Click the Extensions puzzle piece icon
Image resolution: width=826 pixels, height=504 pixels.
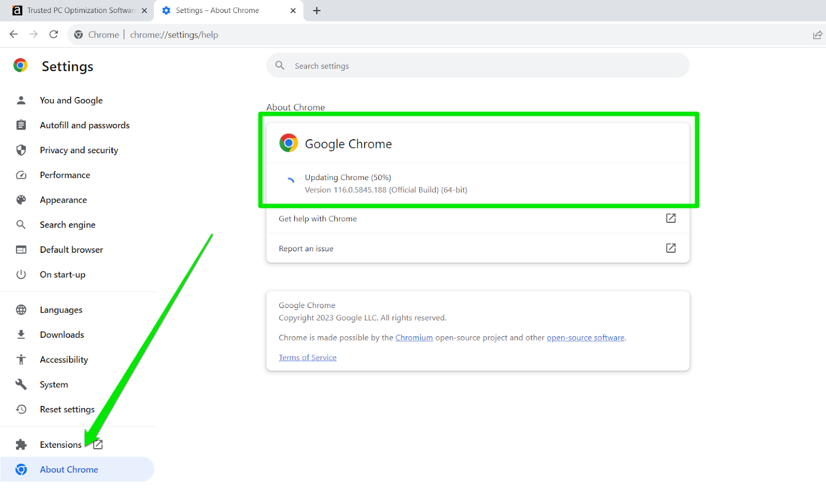pos(21,445)
